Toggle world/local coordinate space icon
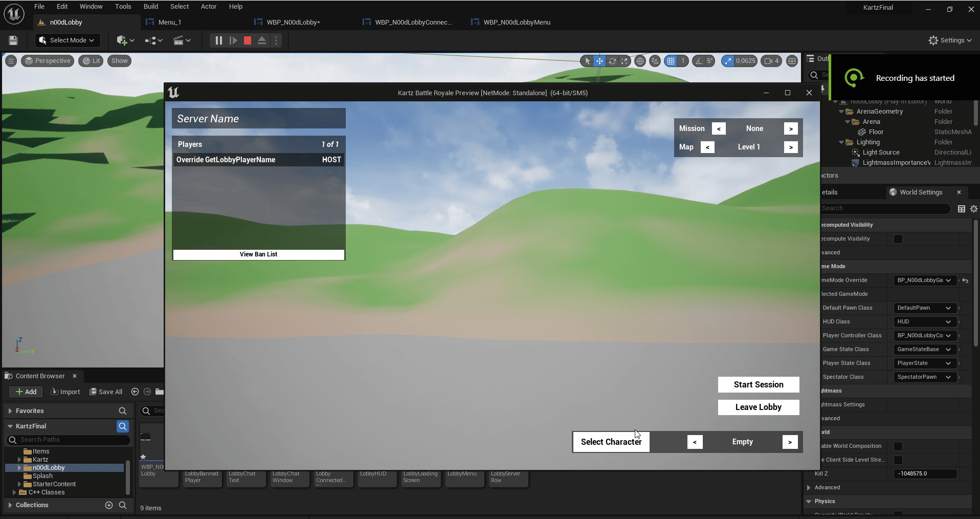The image size is (980, 519). [x=640, y=61]
